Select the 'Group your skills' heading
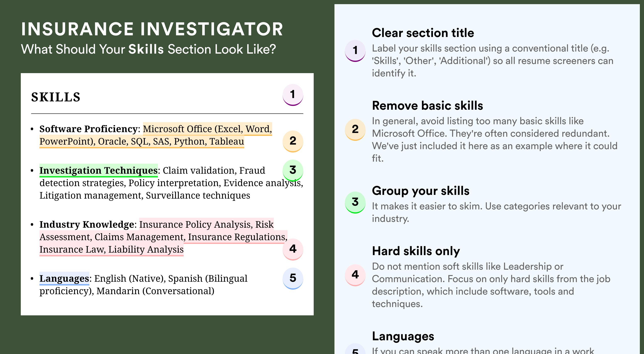 tap(421, 191)
